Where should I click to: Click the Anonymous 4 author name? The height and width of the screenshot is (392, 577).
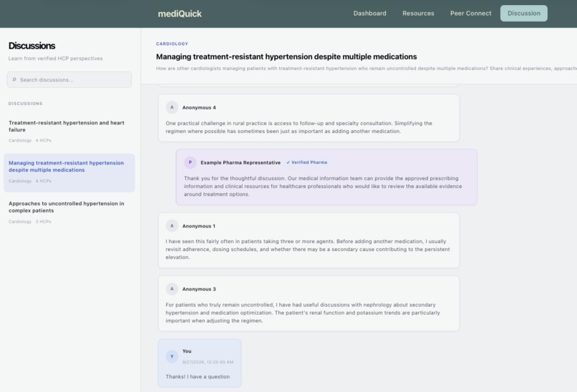[199, 108]
